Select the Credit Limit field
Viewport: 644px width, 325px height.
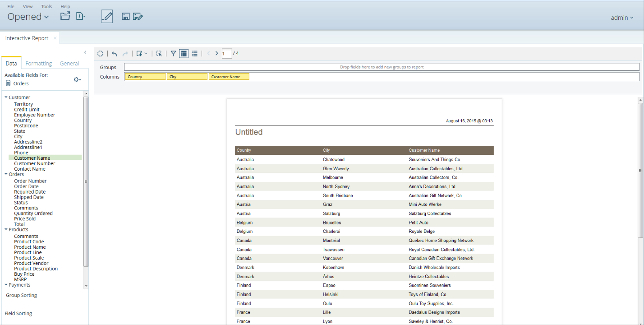[x=27, y=110]
